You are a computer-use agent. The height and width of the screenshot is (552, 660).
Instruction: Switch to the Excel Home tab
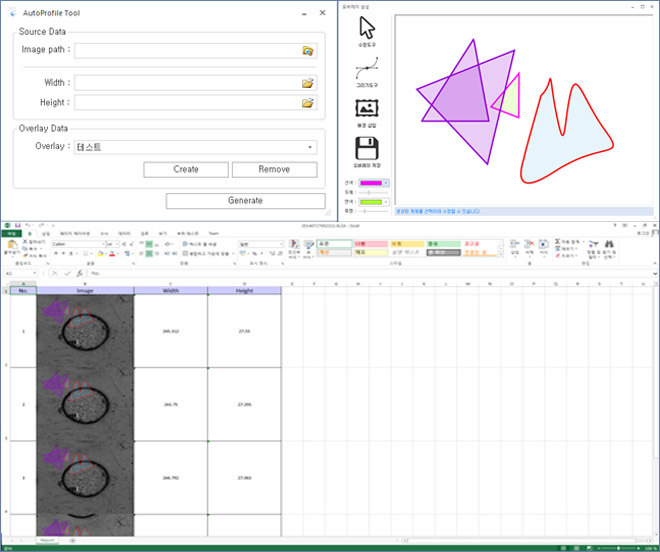pos(30,233)
